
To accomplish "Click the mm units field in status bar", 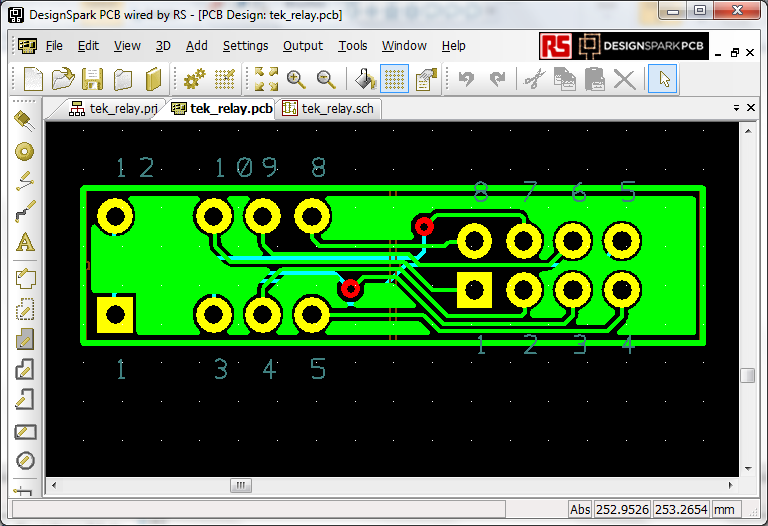I will pos(725,509).
